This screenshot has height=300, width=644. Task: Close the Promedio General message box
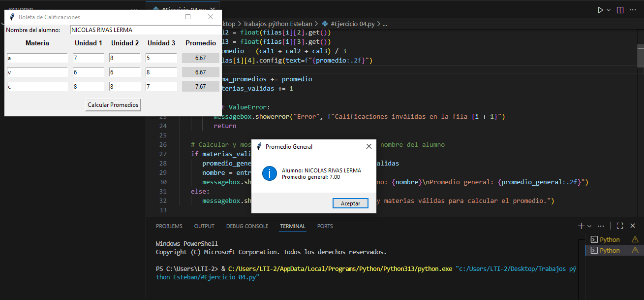tap(369, 146)
